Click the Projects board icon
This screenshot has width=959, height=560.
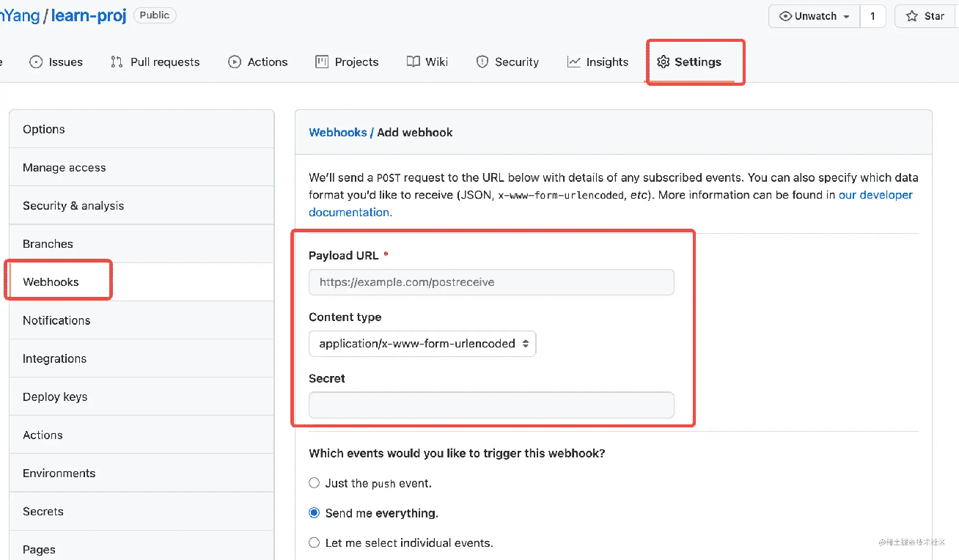tap(322, 62)
